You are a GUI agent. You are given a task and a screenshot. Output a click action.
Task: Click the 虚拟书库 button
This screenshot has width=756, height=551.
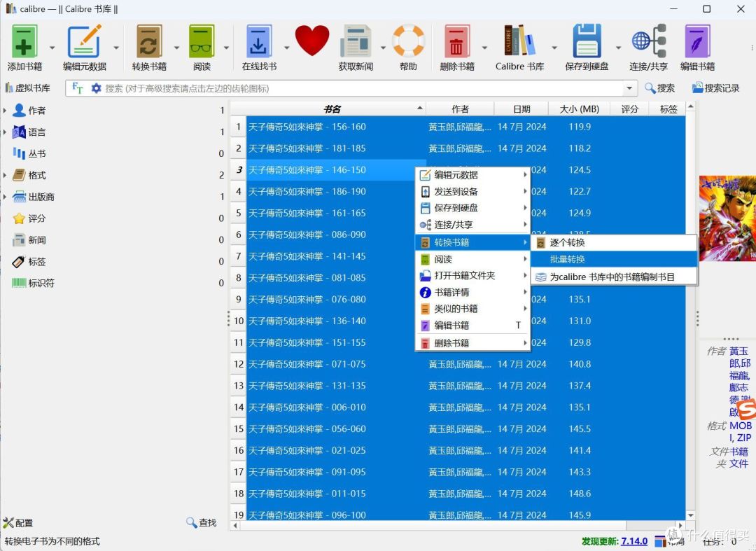(27, 88)
